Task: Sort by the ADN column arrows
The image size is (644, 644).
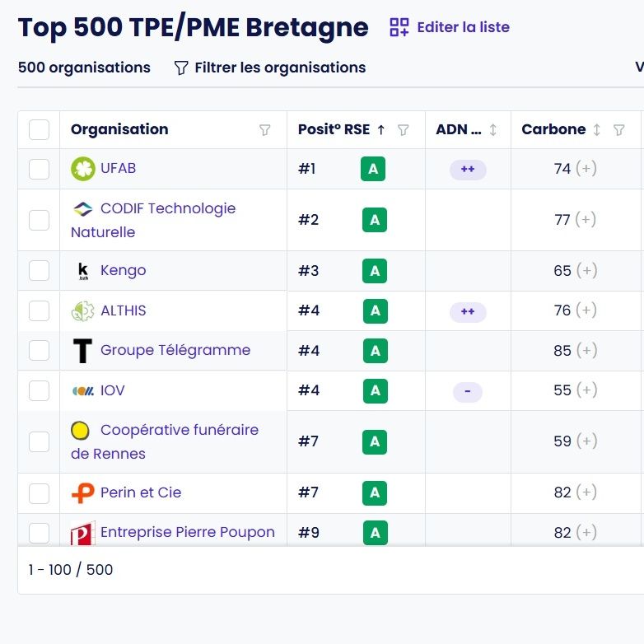Action: [493, 130]
